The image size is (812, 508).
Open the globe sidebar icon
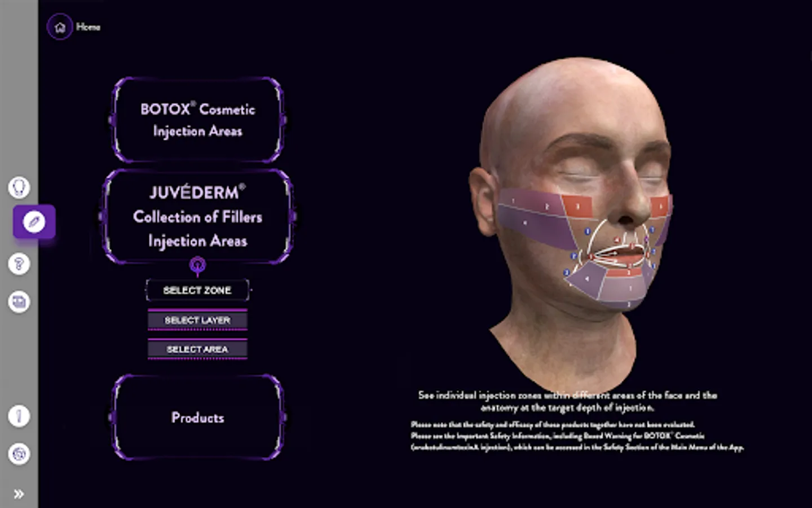(x=19, y=454)
